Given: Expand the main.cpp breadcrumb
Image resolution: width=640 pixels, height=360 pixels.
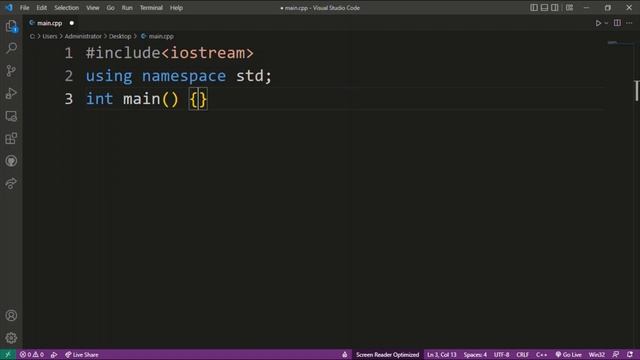Looking at the screenshot, I should click(x=158, y=36).
